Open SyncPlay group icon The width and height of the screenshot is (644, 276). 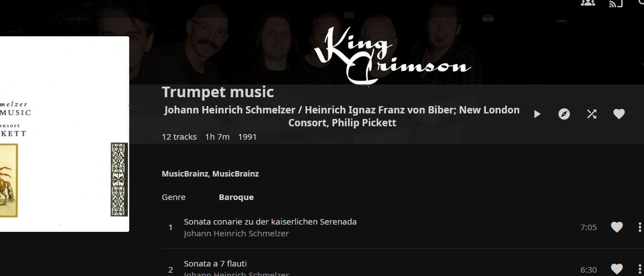(x=588, y=3)
